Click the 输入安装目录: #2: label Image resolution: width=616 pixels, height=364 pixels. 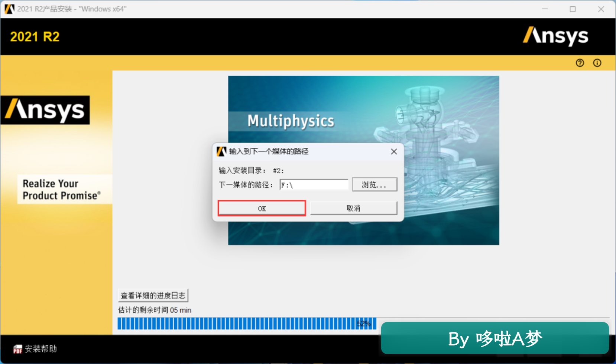click(x=251, y=171)
